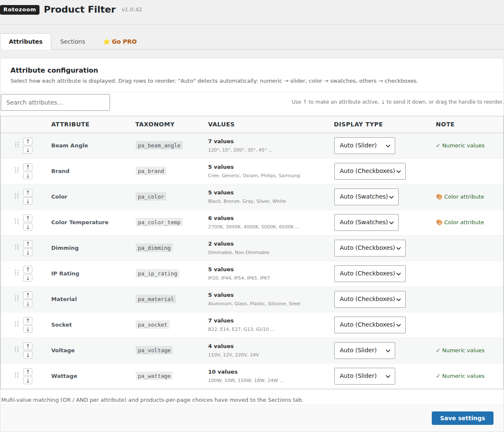Open IP Rating display type dropdown

[x=370, y=274]
